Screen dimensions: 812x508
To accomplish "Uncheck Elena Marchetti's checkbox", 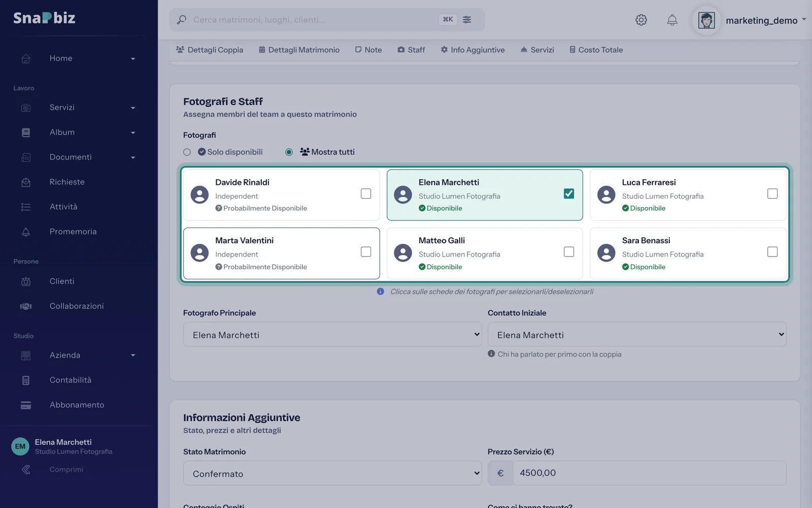I will [x=569, y=194].
